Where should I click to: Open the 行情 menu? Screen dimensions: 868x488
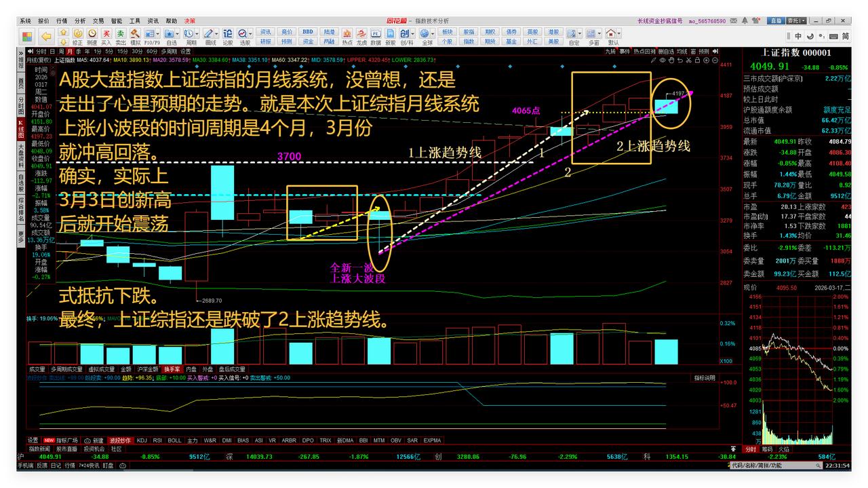[62, 21]
